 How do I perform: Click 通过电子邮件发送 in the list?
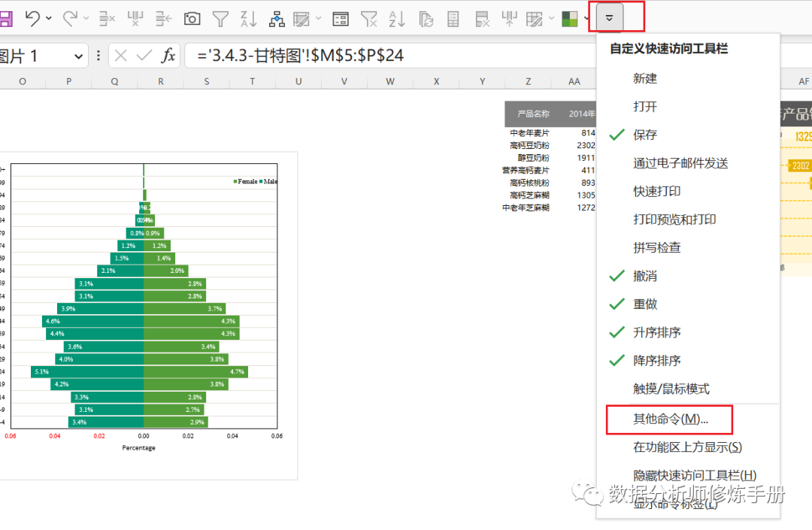680,163
